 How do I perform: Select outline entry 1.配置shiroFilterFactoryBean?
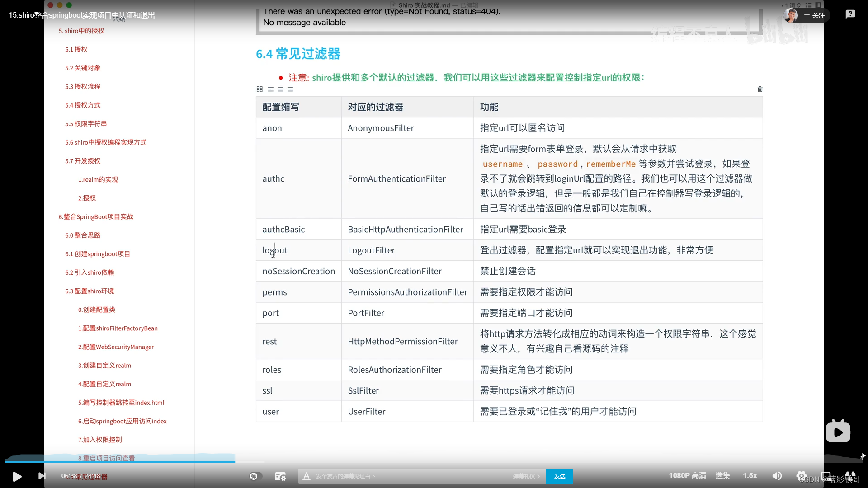click(118, 328)
